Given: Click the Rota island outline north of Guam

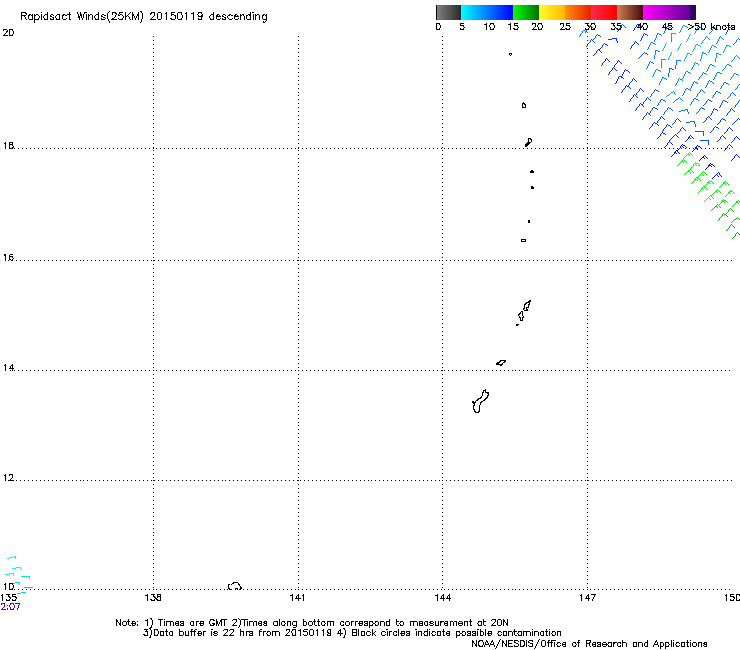Looking at the screenshot, I should (x=501, y=363).
